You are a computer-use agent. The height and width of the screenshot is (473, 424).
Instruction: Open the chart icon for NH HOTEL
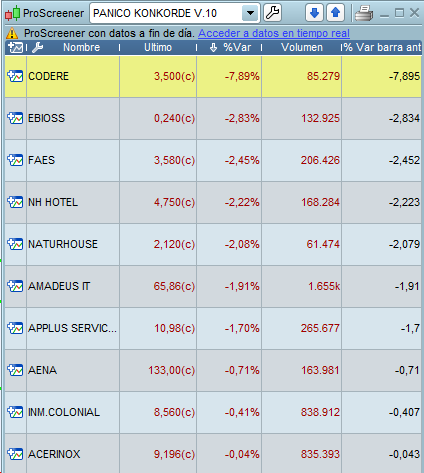(x=15, y=202)
